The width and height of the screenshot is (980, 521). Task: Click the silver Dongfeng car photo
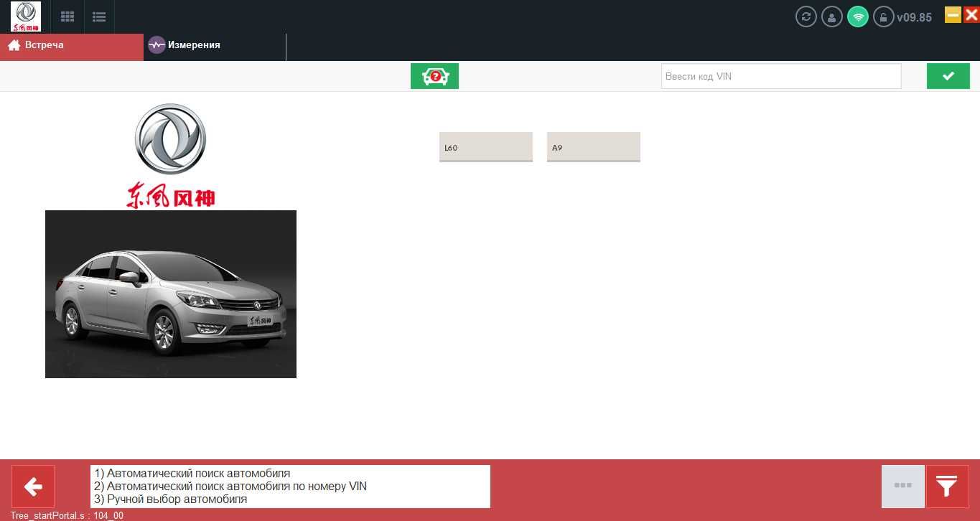tap(171, 294)
